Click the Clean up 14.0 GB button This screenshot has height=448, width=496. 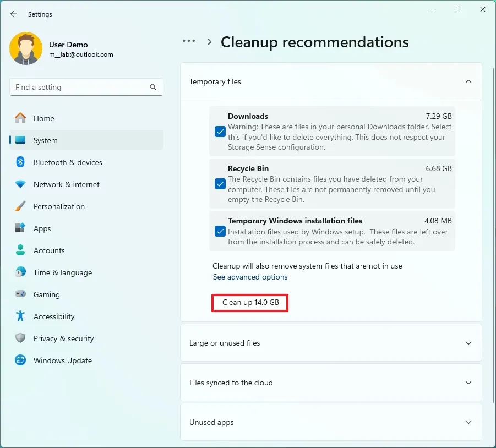249,303
